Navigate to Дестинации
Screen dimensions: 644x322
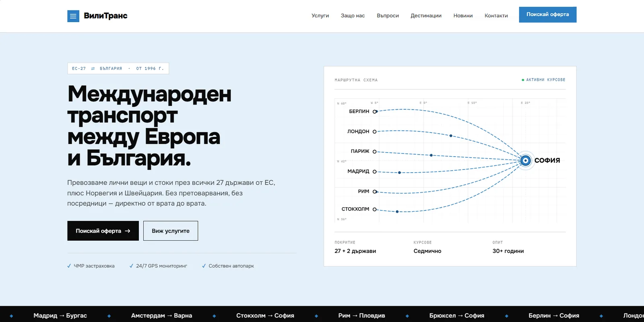426,16
